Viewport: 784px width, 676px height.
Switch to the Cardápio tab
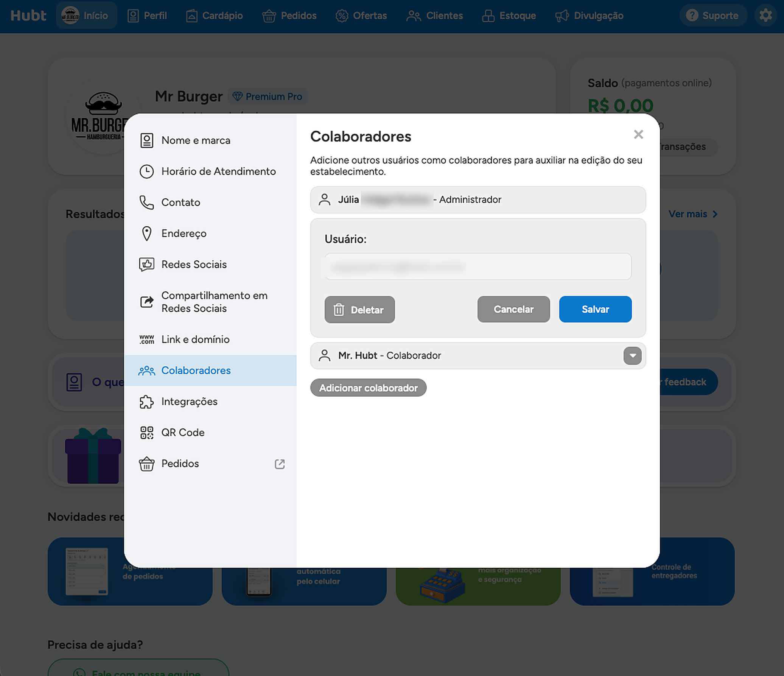click(x=214, y=16)
